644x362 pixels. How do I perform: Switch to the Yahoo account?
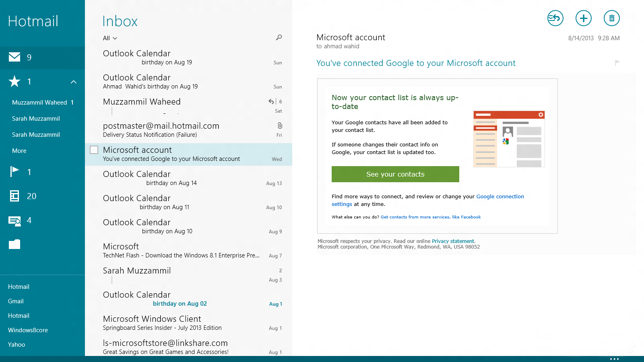click(x=16, y=344)
